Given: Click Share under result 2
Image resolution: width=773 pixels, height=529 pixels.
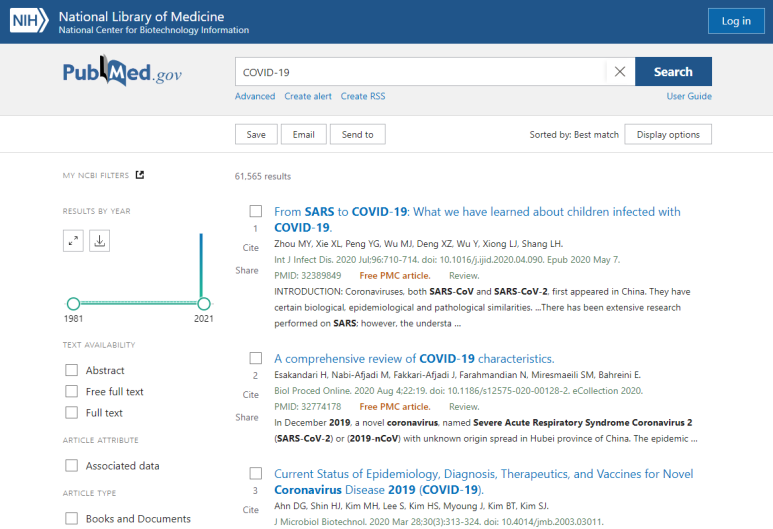Looking at the screenshot, I should (x=247, y=417).
